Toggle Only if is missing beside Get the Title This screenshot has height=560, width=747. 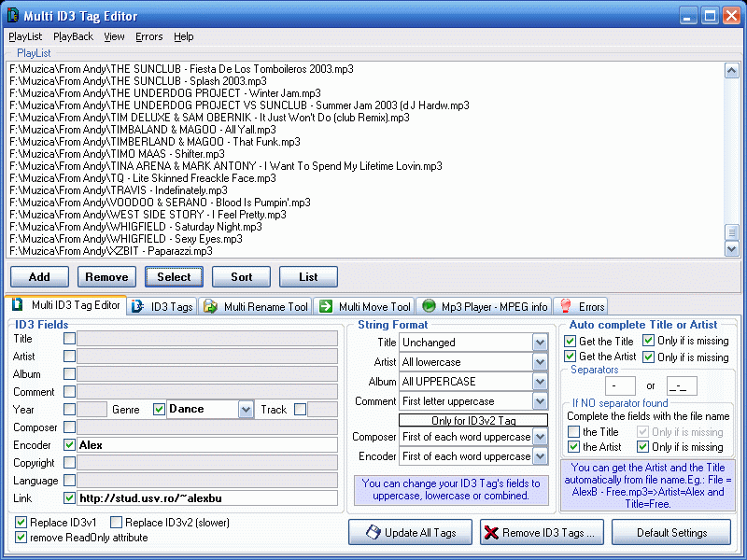pos(648,341)
